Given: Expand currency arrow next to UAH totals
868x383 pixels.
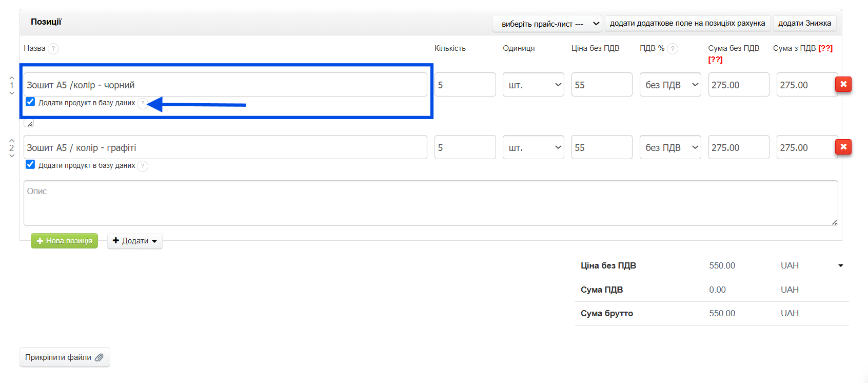Looking at the screenshot, I should pyautogui.click(x=841, y=265).
